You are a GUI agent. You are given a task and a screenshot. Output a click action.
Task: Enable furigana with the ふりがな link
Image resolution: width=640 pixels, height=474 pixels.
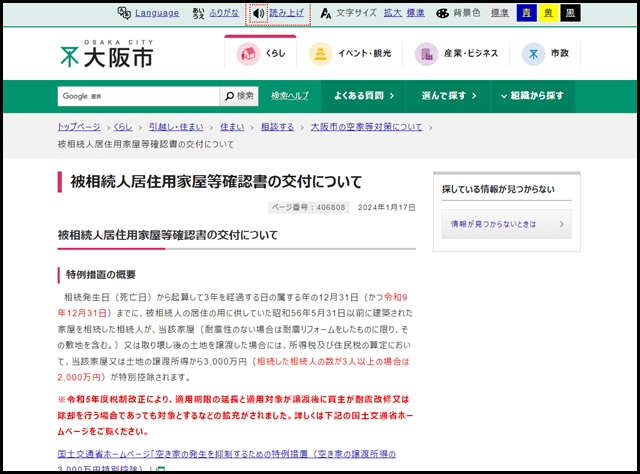click(224, 13)
